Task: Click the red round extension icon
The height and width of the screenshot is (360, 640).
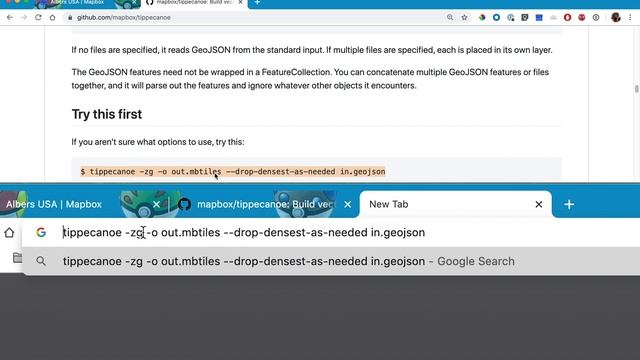Action: tap(582, 17)
